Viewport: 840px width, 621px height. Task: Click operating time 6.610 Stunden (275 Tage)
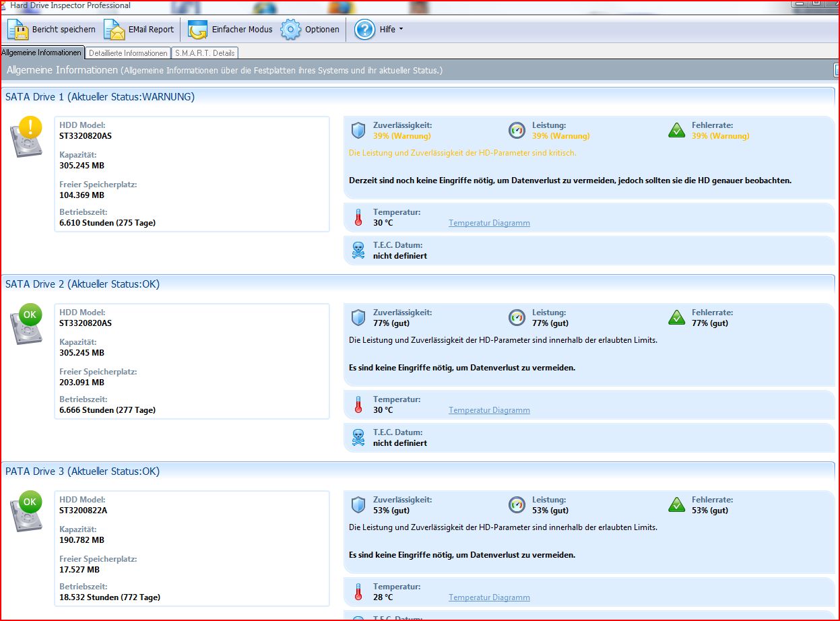click(x=107, y=222)
